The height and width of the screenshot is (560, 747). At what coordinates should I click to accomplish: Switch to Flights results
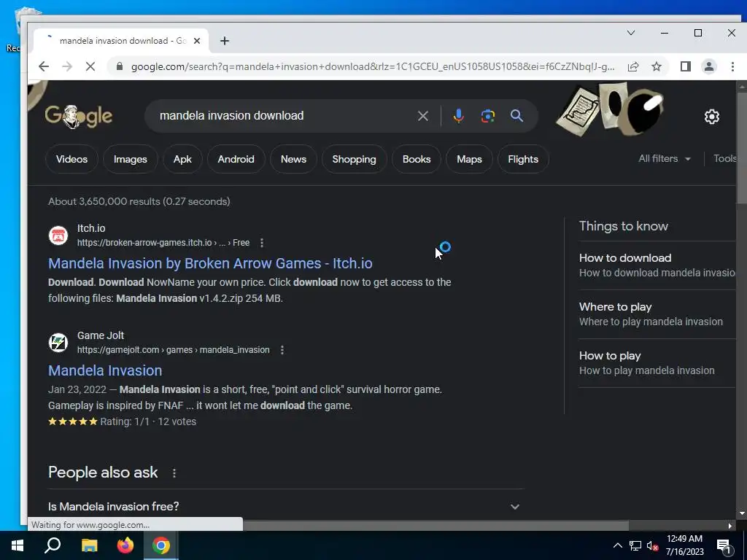[x=523, y=159]
